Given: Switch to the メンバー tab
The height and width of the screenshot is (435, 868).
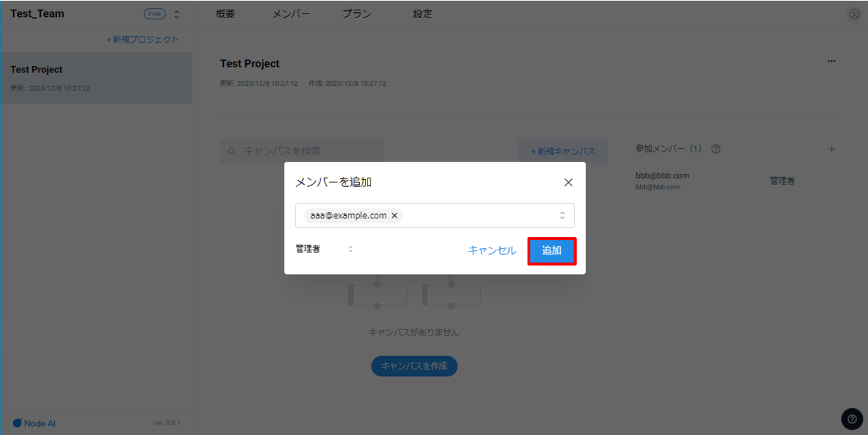Looking at the screenshot, I should click(x=291, y=14).
